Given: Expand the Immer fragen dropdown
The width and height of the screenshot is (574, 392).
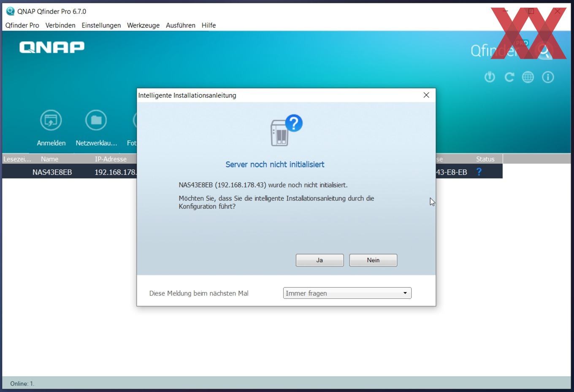Looking at the screenshot, I should point(347,293).
